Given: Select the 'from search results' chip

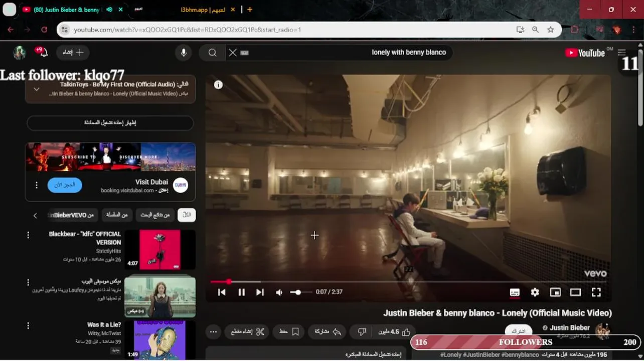Looking at the screenshot, I should 155,215.
